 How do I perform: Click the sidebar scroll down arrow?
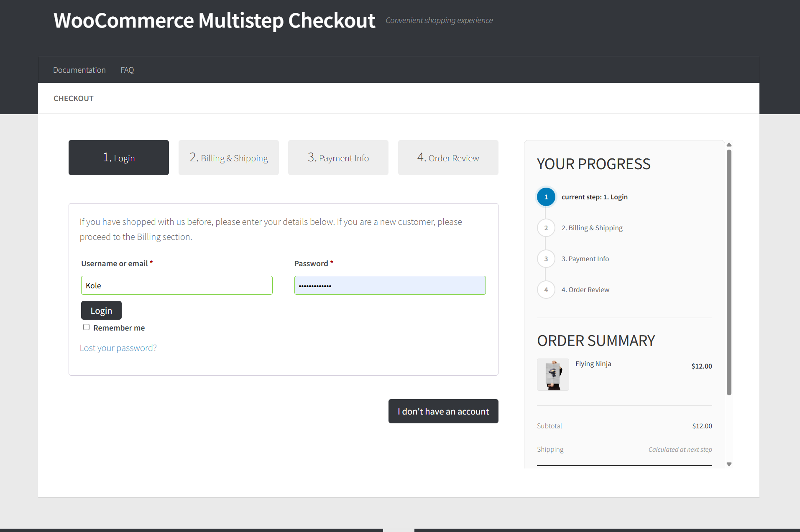point(729,464)
